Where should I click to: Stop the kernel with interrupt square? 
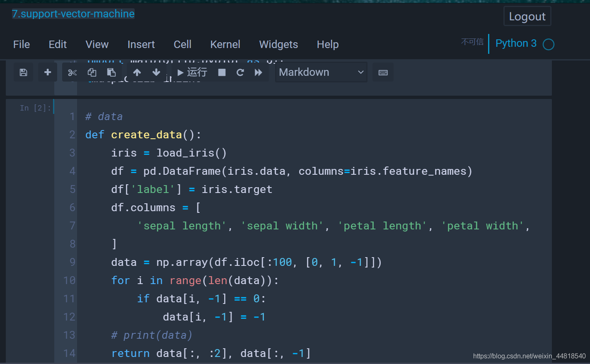pos(222,72)
